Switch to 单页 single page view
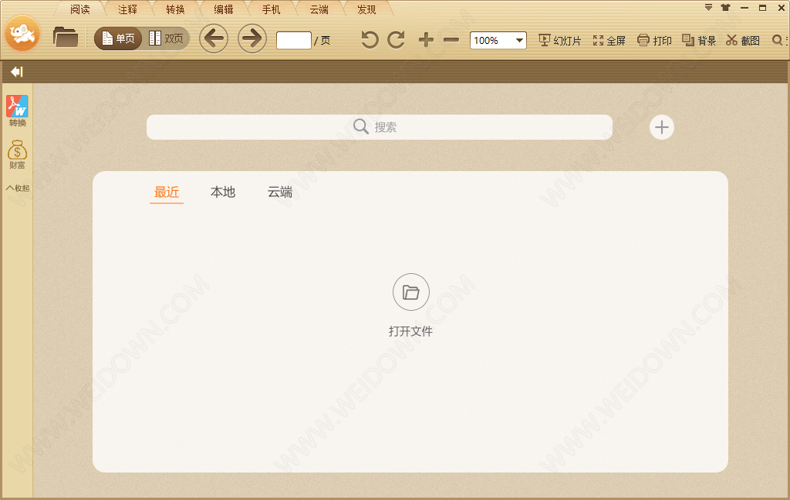The image size is (790, 500). coord(118,39)
